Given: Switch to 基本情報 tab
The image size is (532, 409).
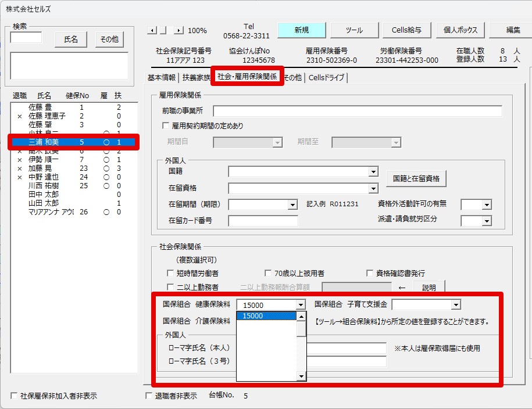Looking at the screenshot, I should tap(162, 78).
